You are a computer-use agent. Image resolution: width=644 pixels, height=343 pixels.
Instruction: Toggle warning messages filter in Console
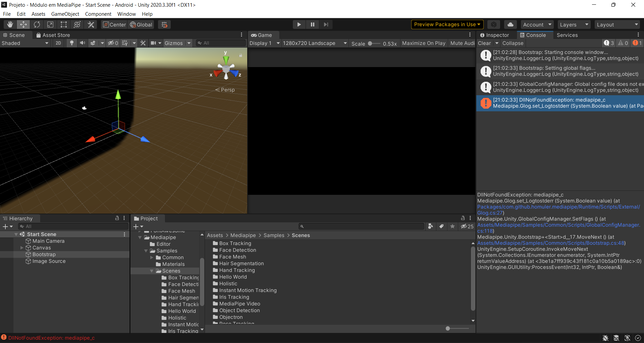pyautogui.click(x=623, y=43)
